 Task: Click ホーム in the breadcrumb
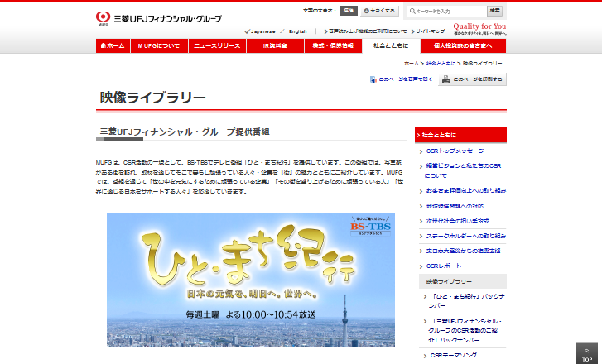pos(412,64)
